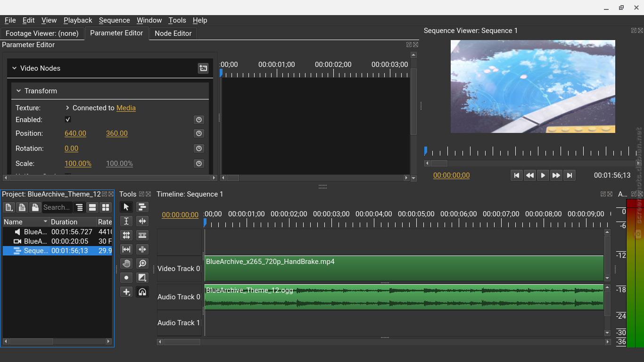Select the Track Select tool with staggered bars
The image size is (644, 362).
[142, 207]
